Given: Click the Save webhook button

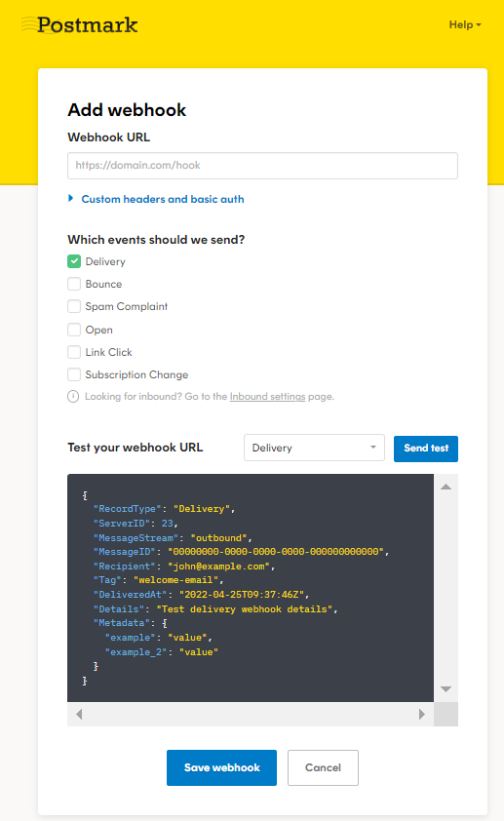Looking at the screenshot, I should pos(222,767).
